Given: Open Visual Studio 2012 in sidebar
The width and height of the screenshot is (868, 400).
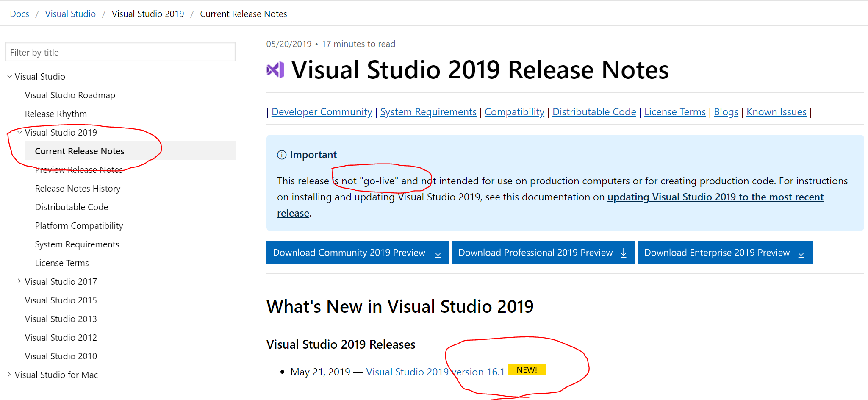Looking at the screenshot, I should [x=61, y=337].
